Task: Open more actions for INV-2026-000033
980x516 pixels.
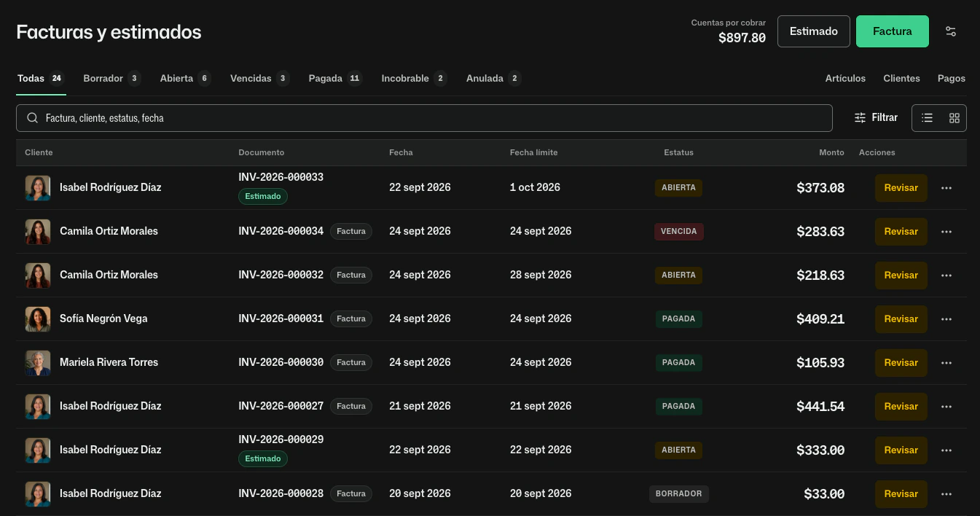Action: click(x=946, y=188)
